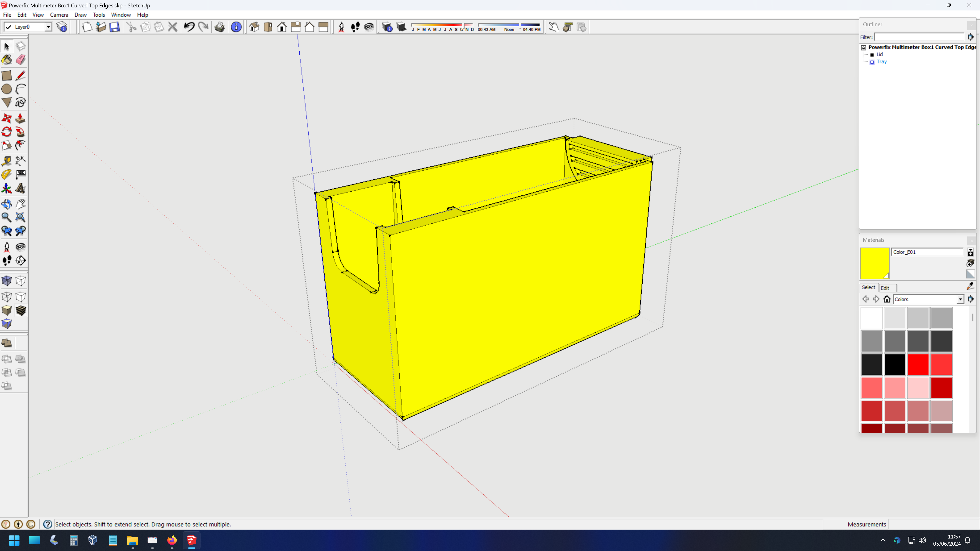Click the Undo toolbar icon
Image resolution: width=980 pixels, height=551 pixels.
189,27
